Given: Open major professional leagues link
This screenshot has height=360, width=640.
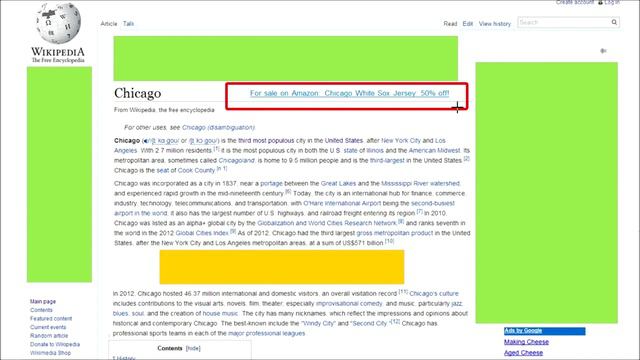Looking at the screenshot, I should pos(267,333).
